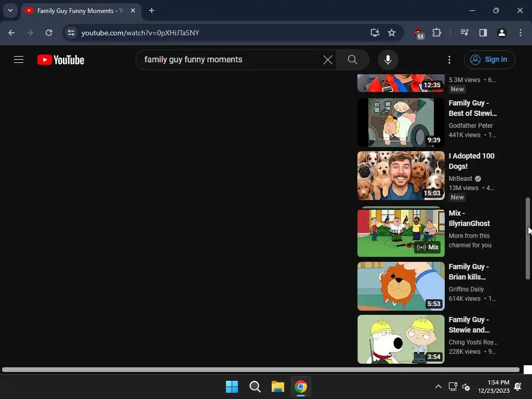Open the Mix IllyrianGhost thumbnail
Screen dimensions: 532x399
click(x=401, y=233)
